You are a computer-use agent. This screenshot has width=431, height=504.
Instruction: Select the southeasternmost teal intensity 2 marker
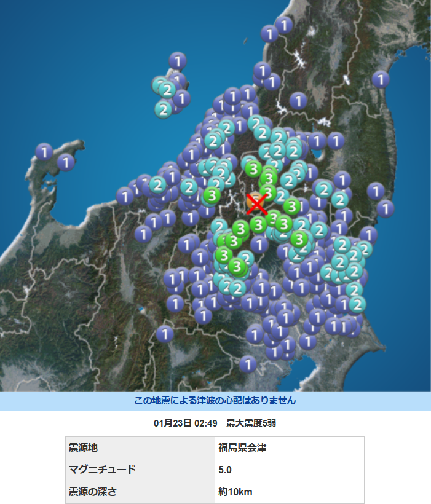point(357,304)
